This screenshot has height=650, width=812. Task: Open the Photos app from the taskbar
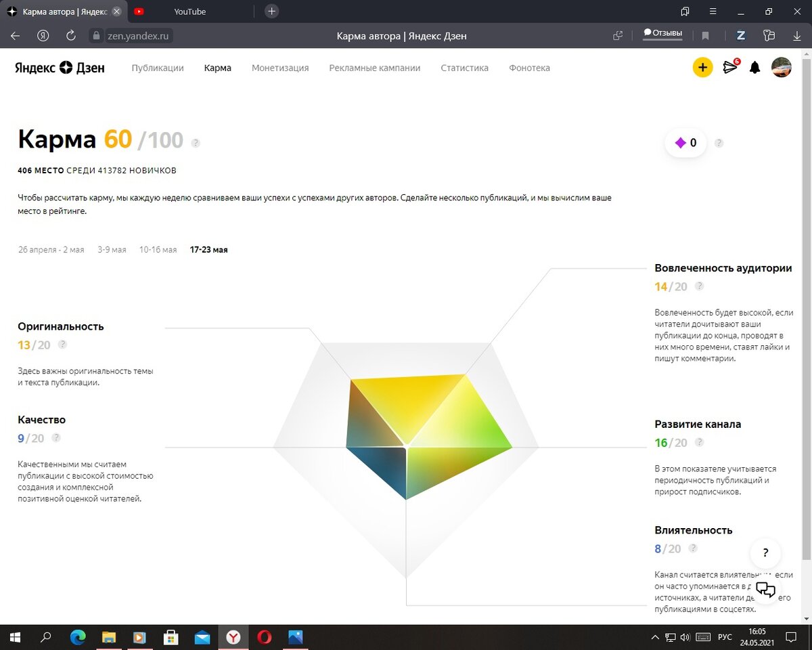coord(296,637)
